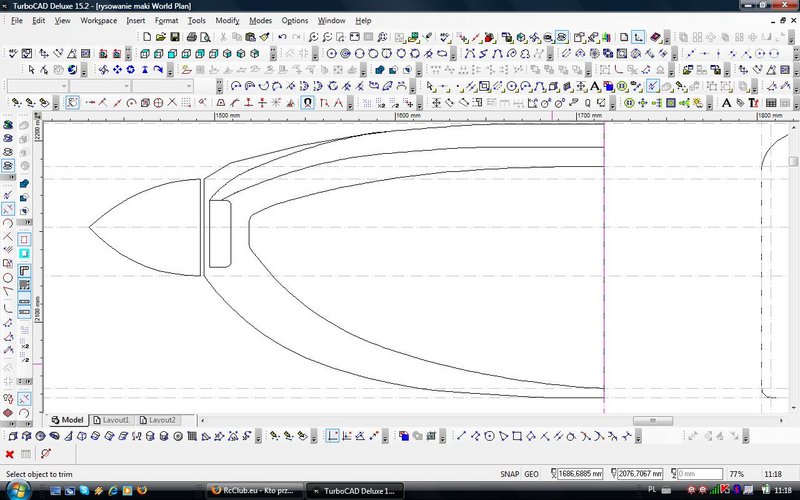Open the Modes menu
The width and height of the screenshot is (800, 500).
pyautogui.click(x=260, y=20)
